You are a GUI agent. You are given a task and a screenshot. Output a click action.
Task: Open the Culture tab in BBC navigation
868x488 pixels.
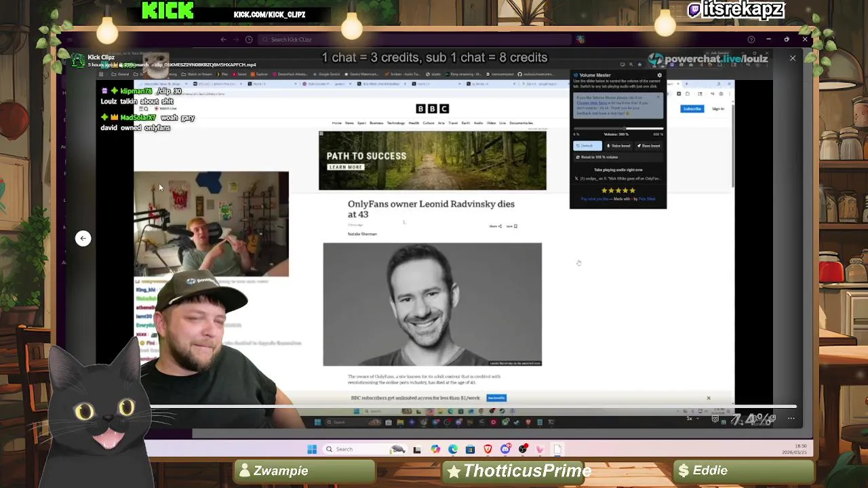click(x=429, y=123)
